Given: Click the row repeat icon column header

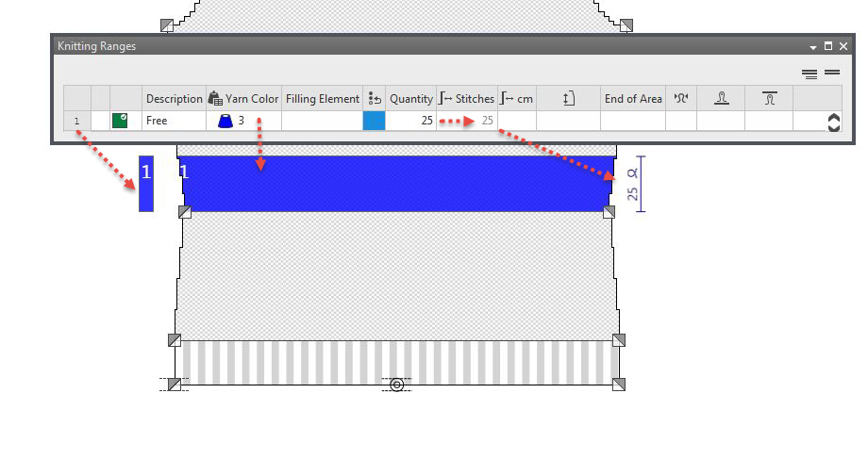Looking at the screenshot, I should (x=374, y=98).
